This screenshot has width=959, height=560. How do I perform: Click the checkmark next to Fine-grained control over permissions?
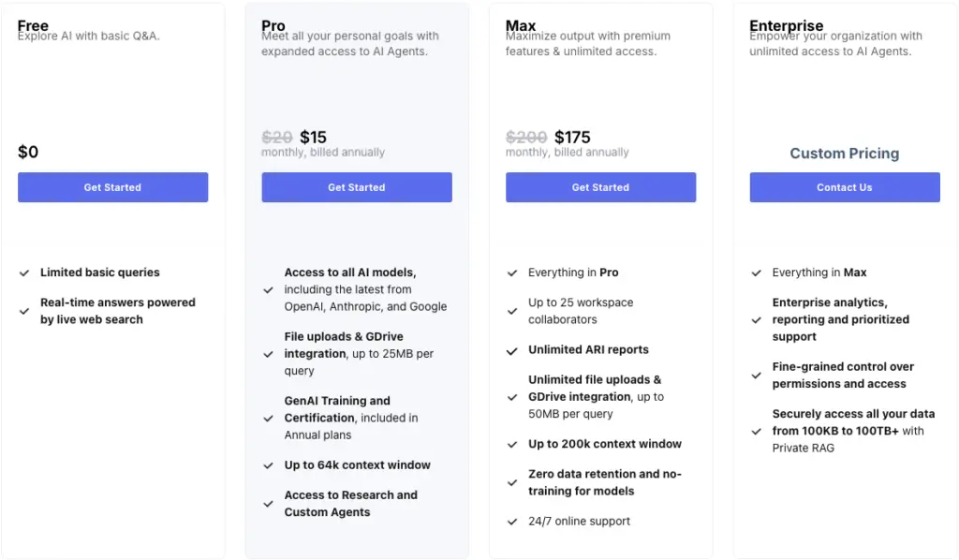(757, 376)
